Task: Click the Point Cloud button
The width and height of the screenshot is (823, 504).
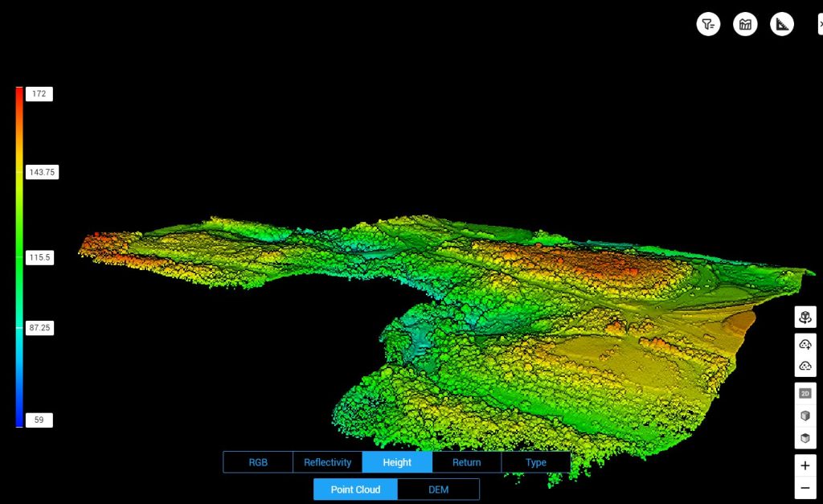Action: point(355,490)
